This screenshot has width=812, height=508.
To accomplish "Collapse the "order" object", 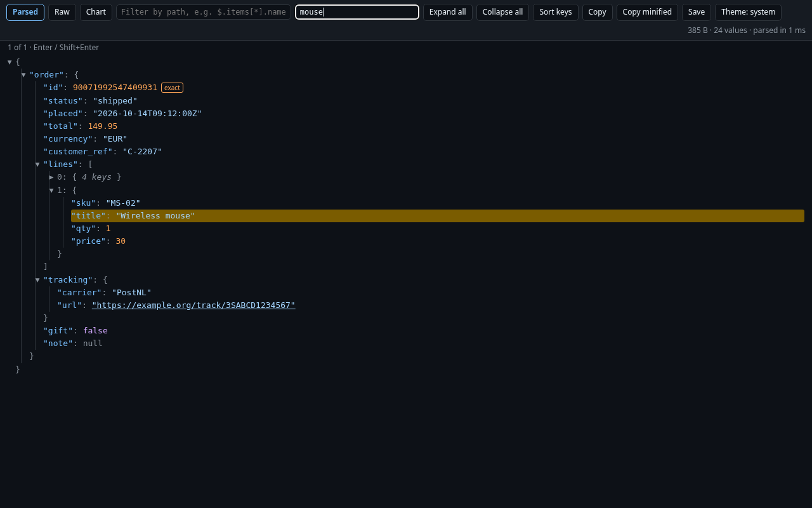I will point(23,75).
